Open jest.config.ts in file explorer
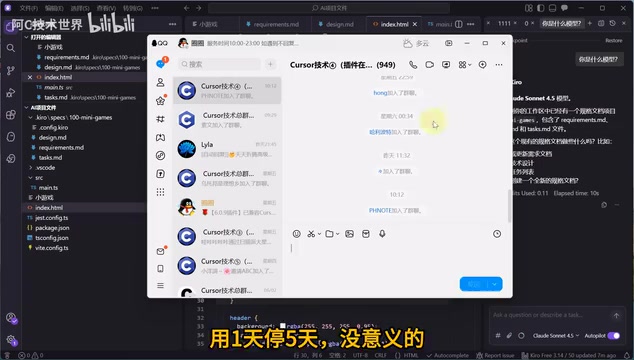Viewport: 634px width, 360px height. [51, 218]
